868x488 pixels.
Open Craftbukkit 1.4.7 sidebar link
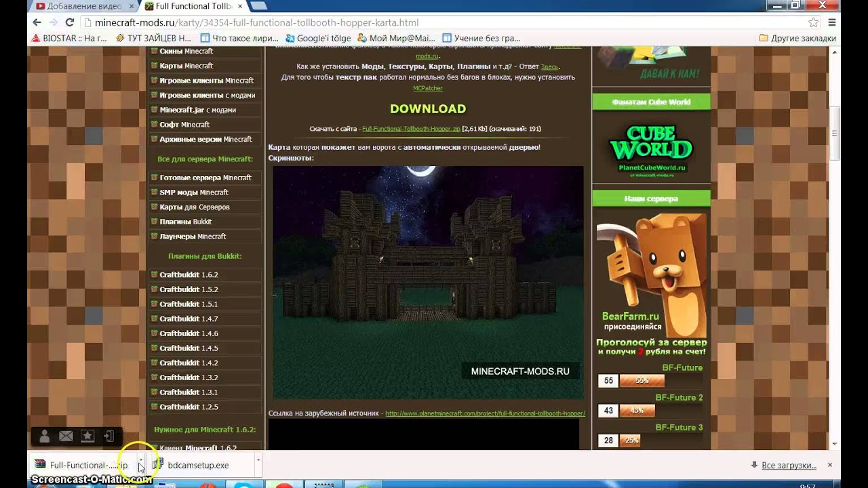[x=205, y=319]
